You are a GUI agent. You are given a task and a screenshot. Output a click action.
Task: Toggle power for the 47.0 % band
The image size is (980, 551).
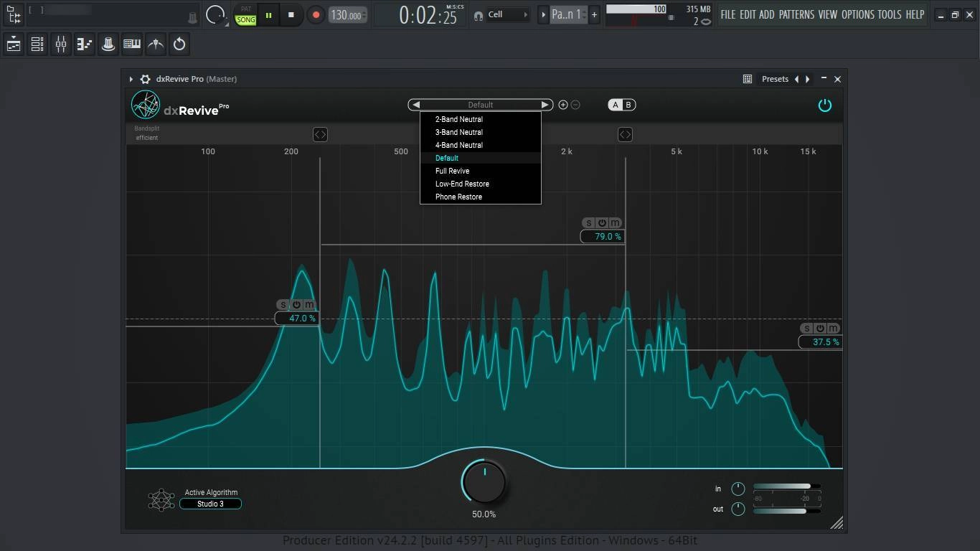pos(296,305)
